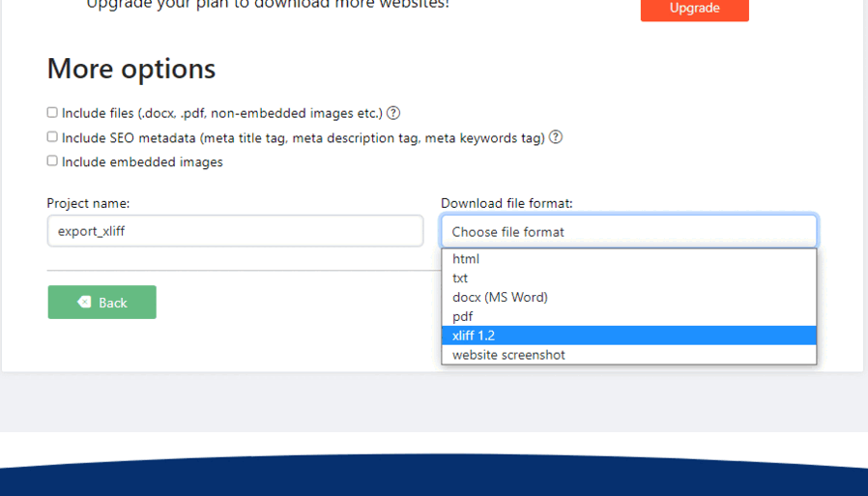
Task: Enable the Include files checkbox
Action: (52, 112)
